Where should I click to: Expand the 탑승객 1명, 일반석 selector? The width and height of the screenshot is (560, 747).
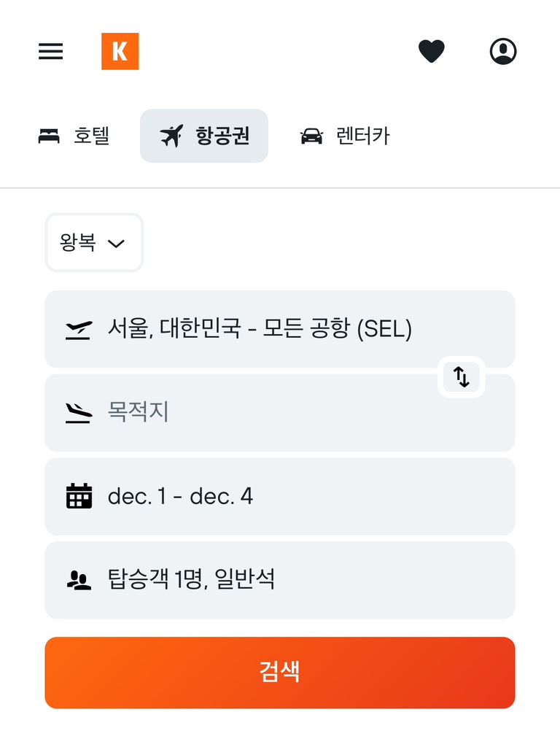292,581
